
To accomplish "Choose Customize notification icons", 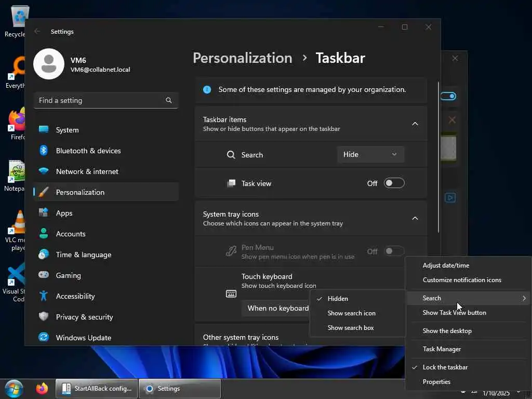I will pyautogui.click(x=468, y=280).
